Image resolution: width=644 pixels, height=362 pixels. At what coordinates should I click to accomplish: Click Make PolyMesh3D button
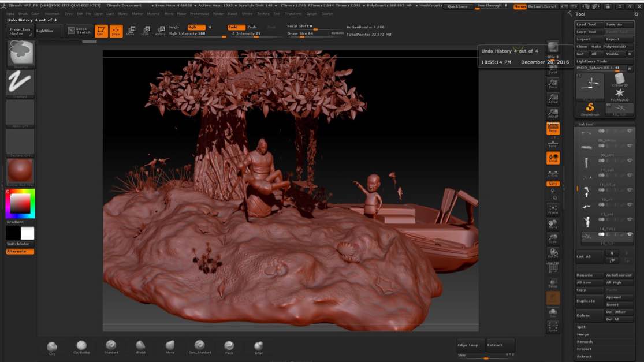coord(612,47)
